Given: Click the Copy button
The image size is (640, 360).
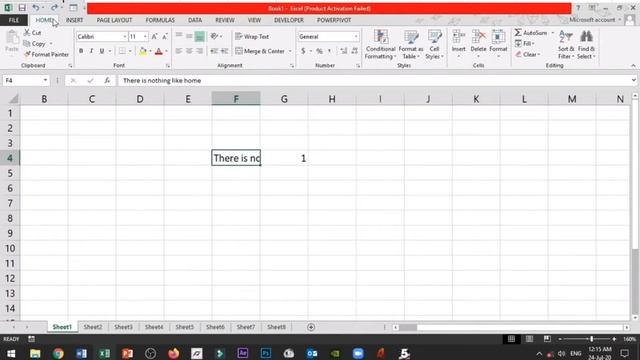Looking at the screenshot, I should pyautogui.click(x=34, y=44).
